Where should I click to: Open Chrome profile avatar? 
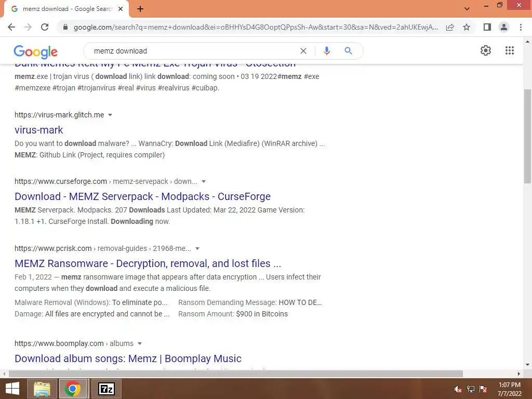pyautogui.click(x=504, y=27)
